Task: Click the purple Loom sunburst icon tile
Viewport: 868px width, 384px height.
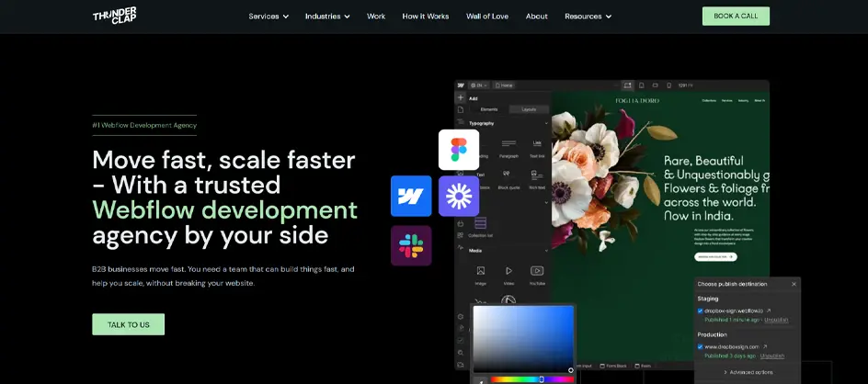Action: (459, 196)
